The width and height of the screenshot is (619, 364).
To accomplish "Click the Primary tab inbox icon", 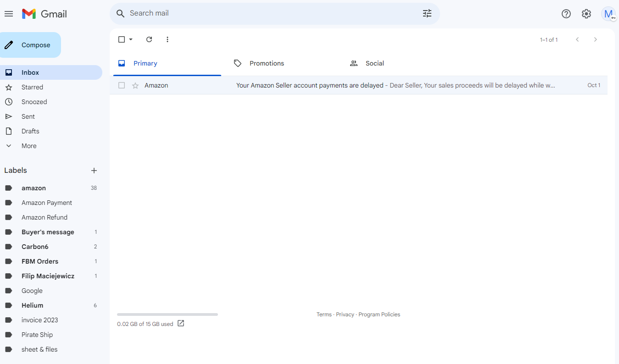I will point(122,63).
